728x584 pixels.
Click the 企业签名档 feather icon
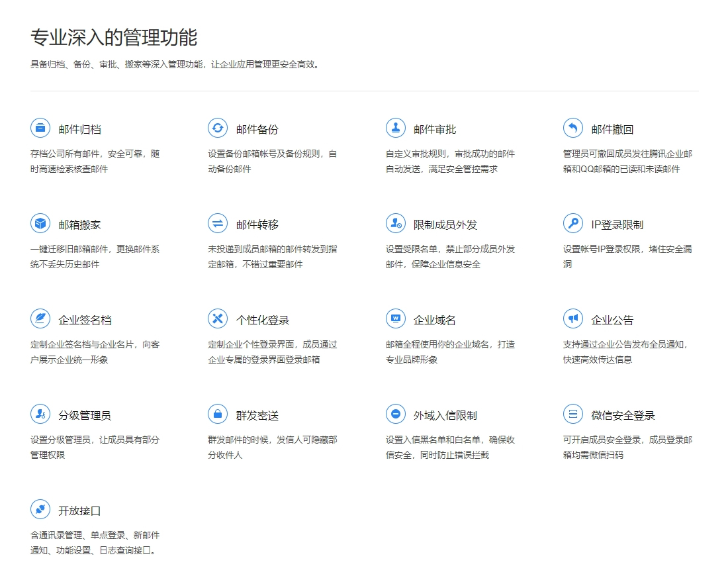coord(40,318)
